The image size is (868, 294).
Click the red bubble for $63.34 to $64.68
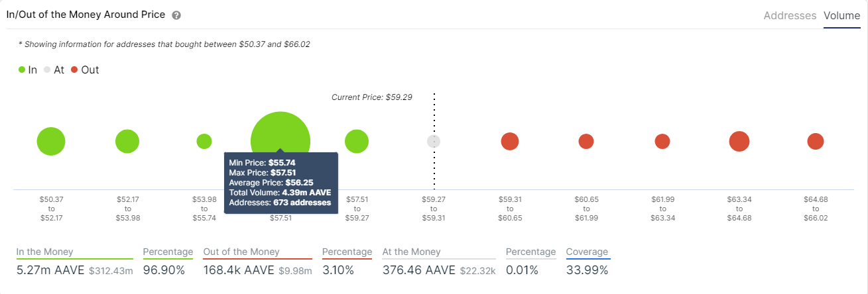739,141
